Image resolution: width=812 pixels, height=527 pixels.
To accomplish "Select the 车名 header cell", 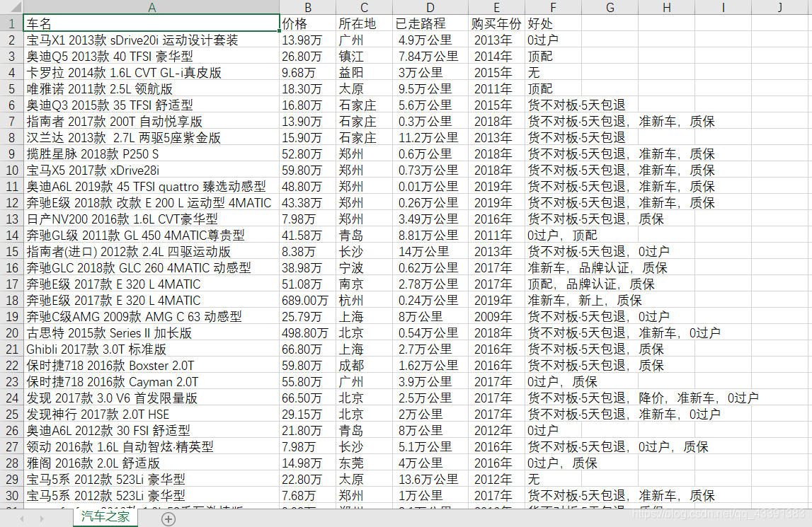I will click(x=151, y=23).
